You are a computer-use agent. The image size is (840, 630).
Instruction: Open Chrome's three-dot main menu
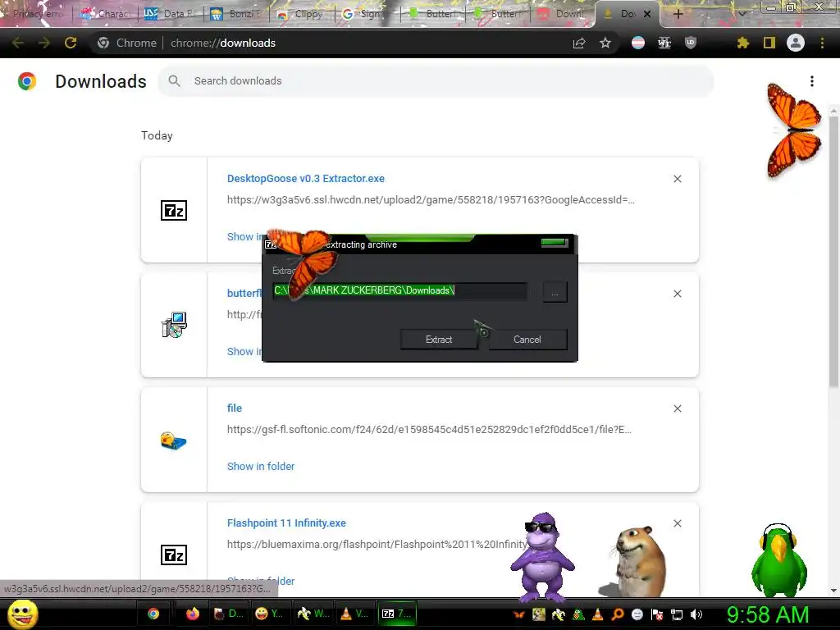pos(822,43)
